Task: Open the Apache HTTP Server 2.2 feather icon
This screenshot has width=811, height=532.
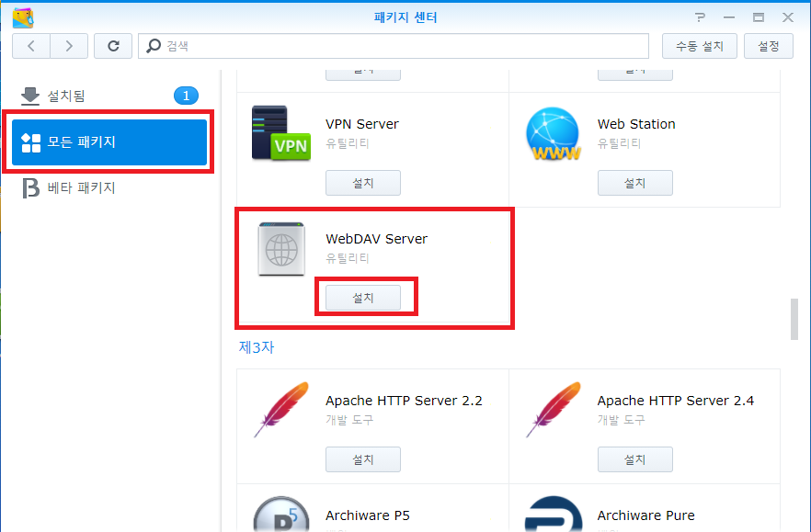Action: [280, 410]
